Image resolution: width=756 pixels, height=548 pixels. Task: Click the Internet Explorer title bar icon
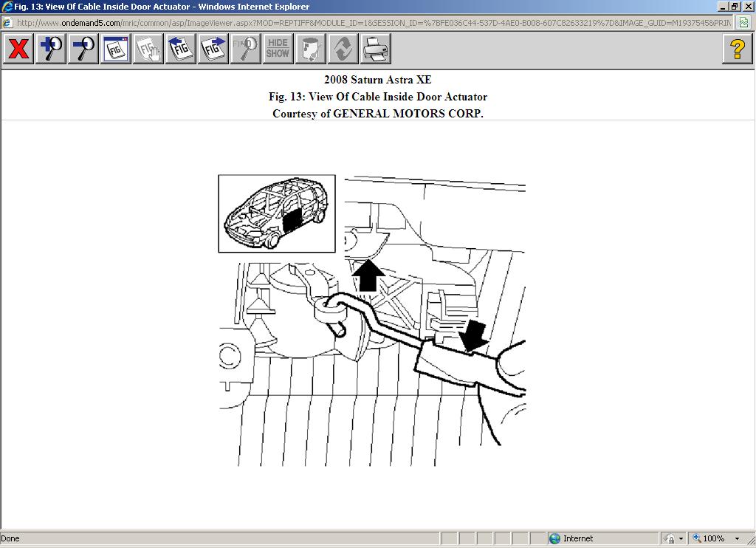click(x=6, y=6)
